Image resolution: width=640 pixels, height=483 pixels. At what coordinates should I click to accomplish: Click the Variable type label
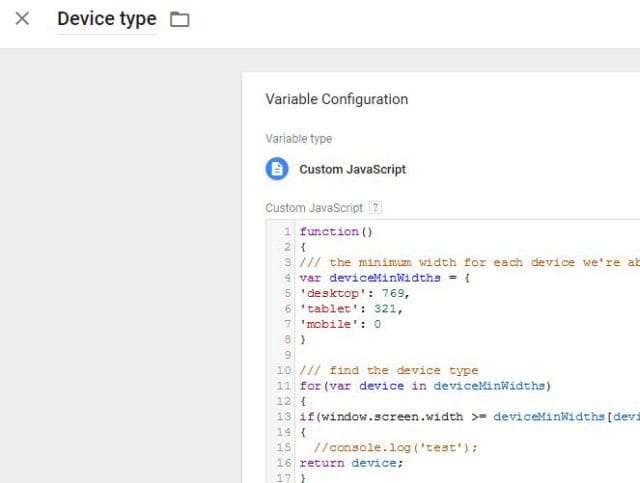pyautogui.click(x=298, y=139)
